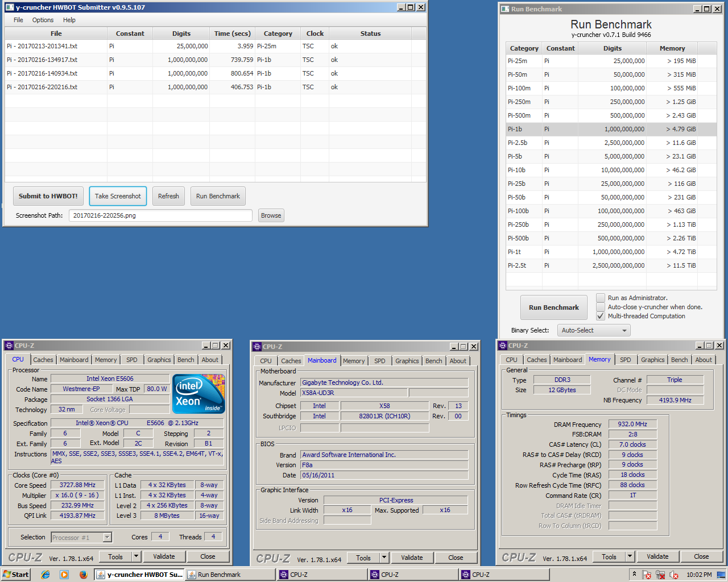Viewport: 728px width, 582px height.
Task: Open About tab in CPU-Z Memory window
Action: pos(704,360)
